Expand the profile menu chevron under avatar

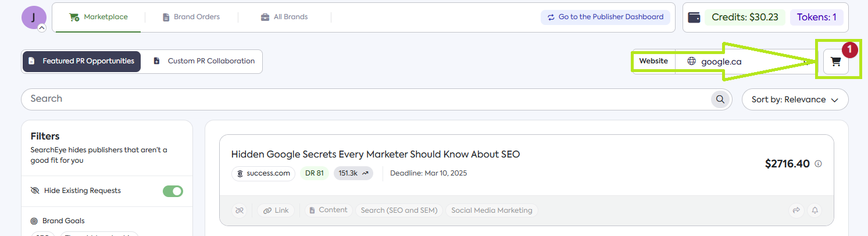click(x=42, y=27)
